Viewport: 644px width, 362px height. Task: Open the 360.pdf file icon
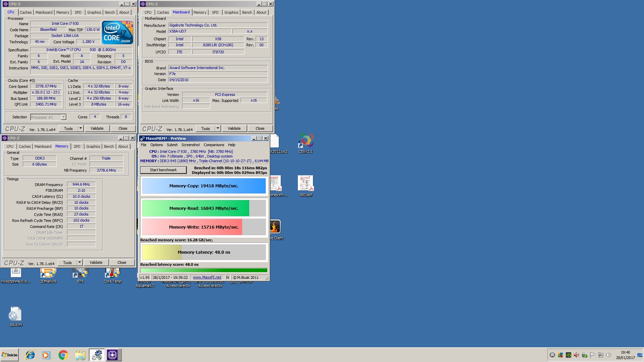pos(306,186)
